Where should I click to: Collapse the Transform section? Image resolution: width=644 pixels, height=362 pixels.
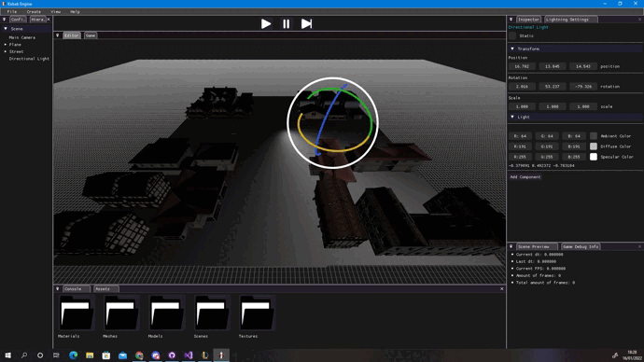tap(512, 49)
